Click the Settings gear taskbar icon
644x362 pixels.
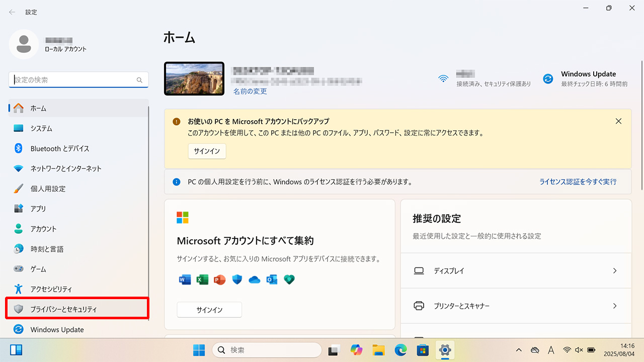click(445, 350)
